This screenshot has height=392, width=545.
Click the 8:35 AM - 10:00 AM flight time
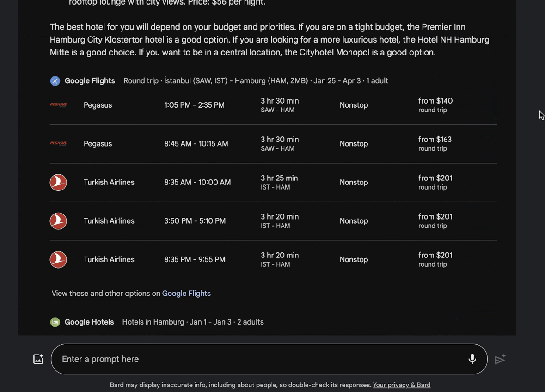pos(197,182)
